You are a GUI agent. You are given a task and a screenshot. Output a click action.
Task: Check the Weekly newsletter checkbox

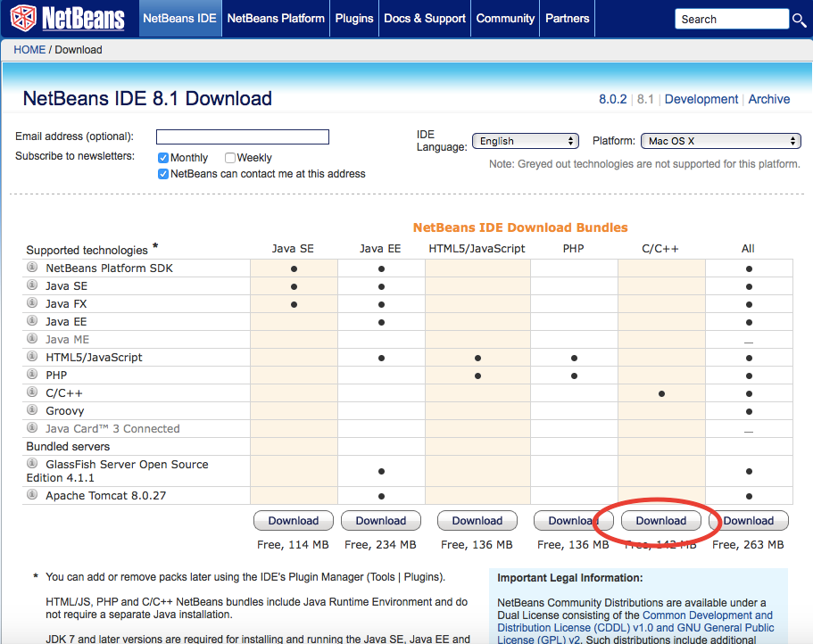tap(230, 158)
